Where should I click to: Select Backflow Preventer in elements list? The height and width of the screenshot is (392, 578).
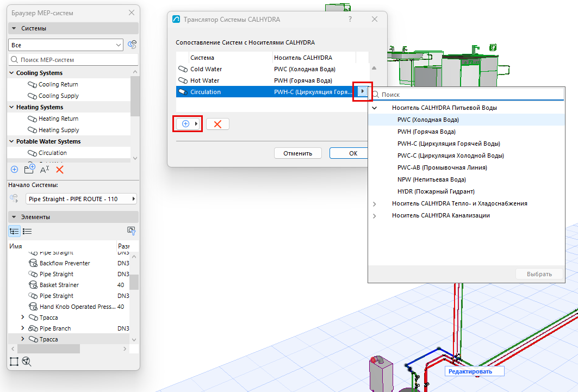[x=65, y=263]
